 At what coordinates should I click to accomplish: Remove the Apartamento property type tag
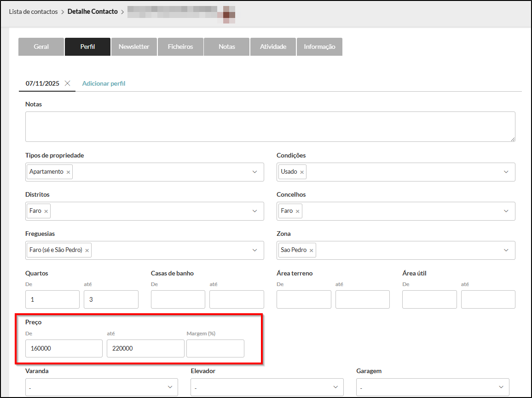coord(69,172)
